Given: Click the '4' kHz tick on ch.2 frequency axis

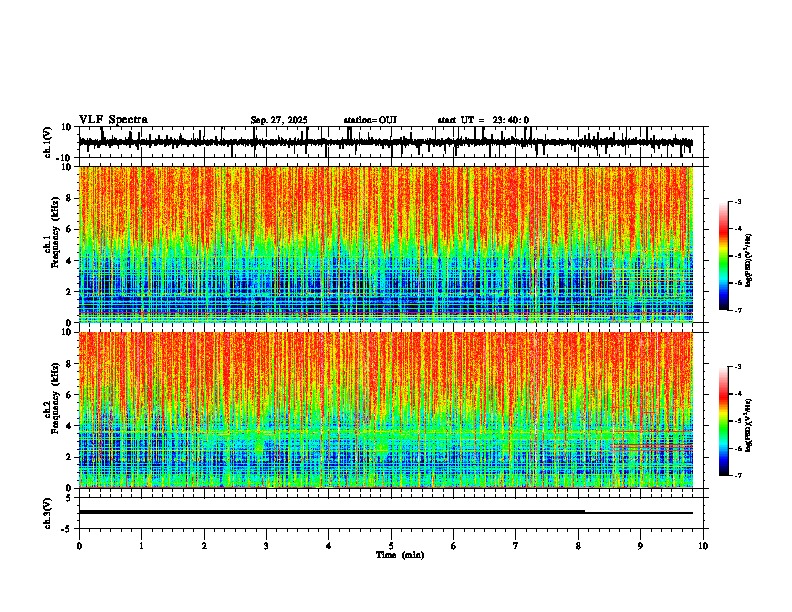Looking at the screenshot, I should pos(69,426).
